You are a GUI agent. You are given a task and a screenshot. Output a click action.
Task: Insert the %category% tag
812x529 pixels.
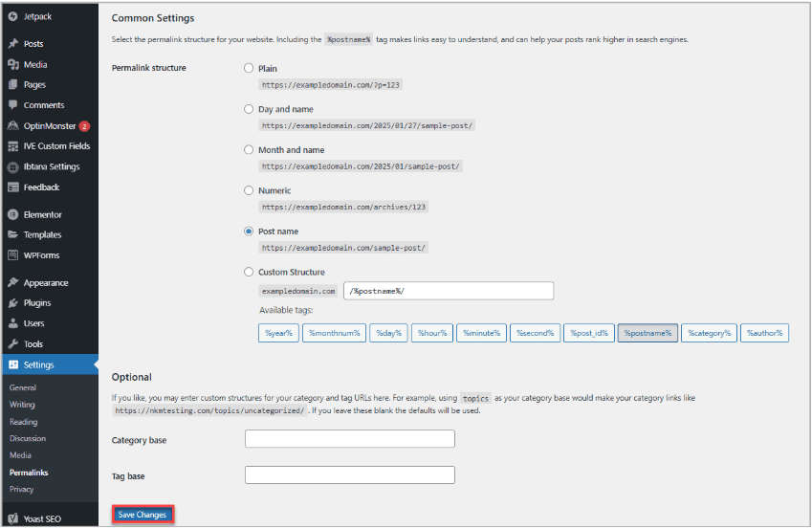tap(709, 333)
